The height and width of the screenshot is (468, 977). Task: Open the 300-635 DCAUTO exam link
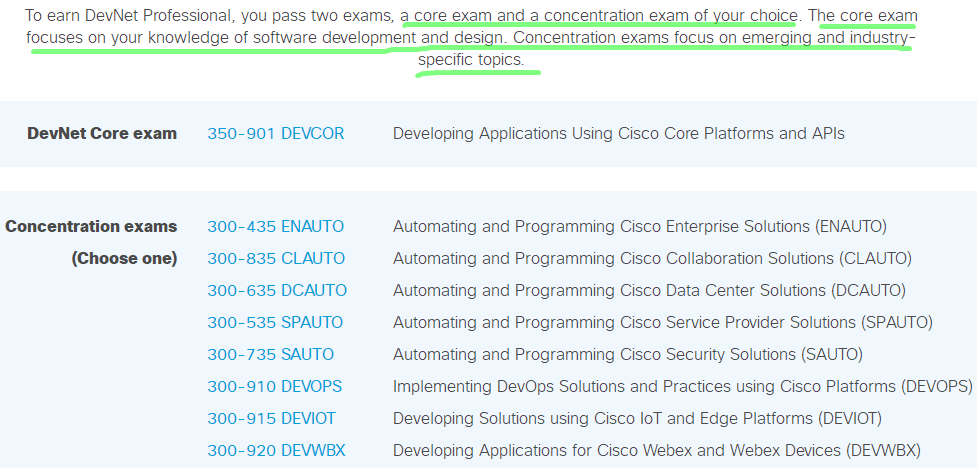pyautogui.click(x=277, y=290)
